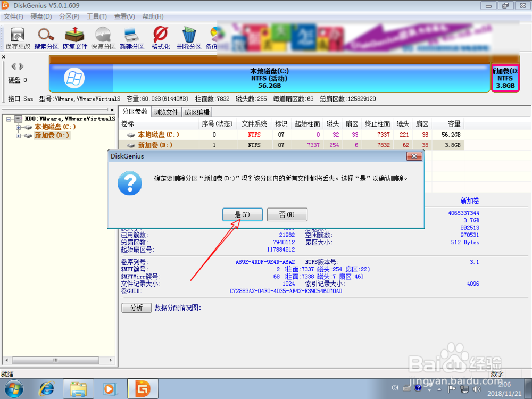Go to previous disk with left arrow
532x399 pixels.
coord(14,66)
